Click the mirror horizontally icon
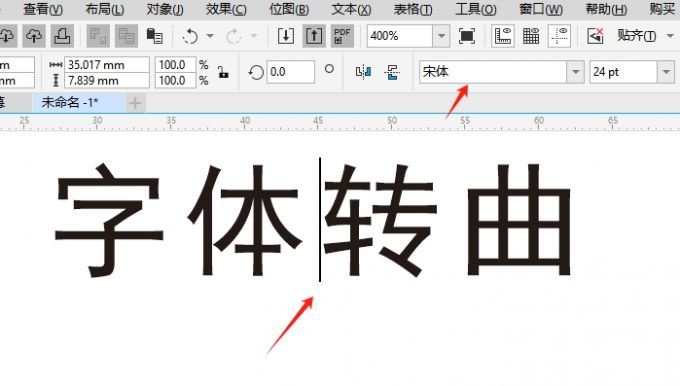The height and width of the screenshot is (386, 680). coord(363,72)
